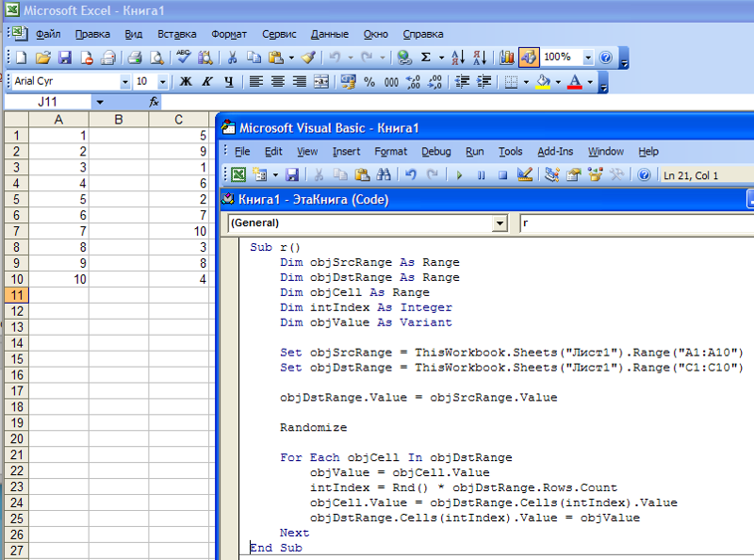754x560 pixels.
Task: Toggle align left for cells
Action: point(255,82)
